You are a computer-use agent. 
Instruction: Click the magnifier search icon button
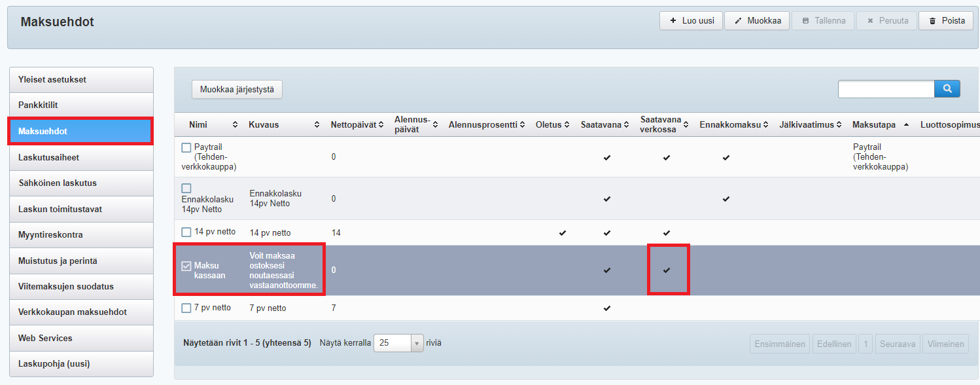point(947,89)
